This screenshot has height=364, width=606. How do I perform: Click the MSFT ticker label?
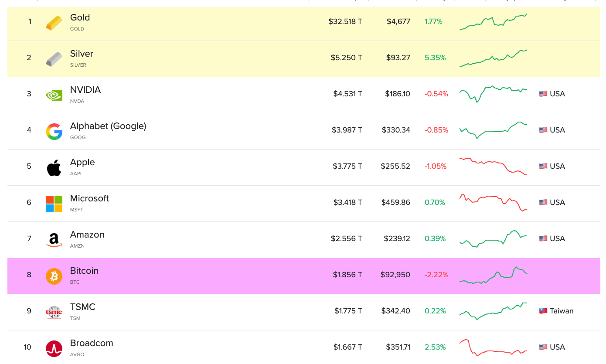(x=77, y=210)
